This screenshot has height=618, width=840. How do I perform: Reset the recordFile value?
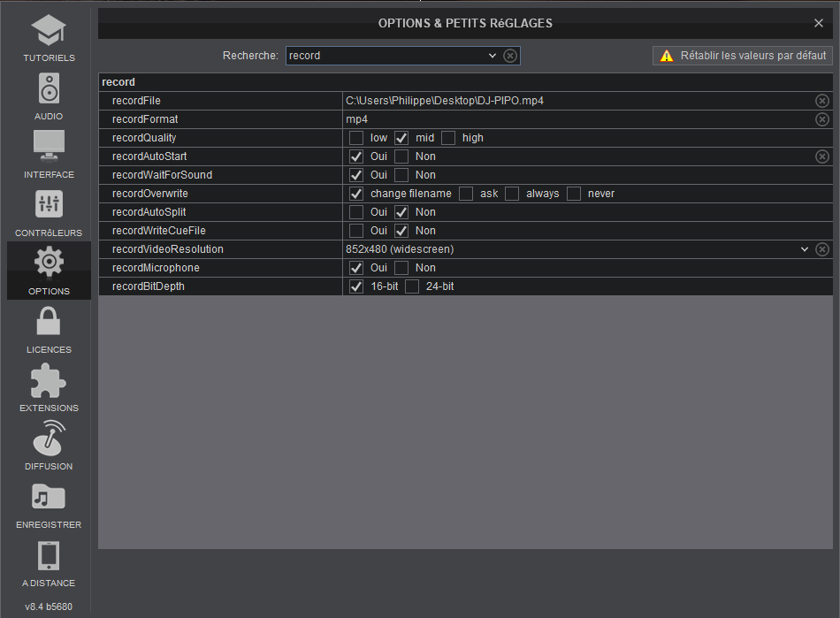[822, 101]
